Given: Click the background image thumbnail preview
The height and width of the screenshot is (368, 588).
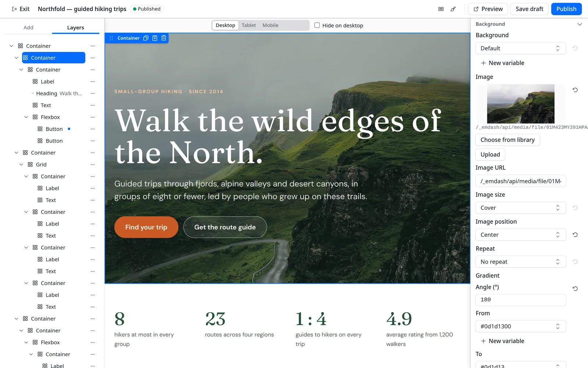Looking at the screenshot, I should click(x=520, y=104).
